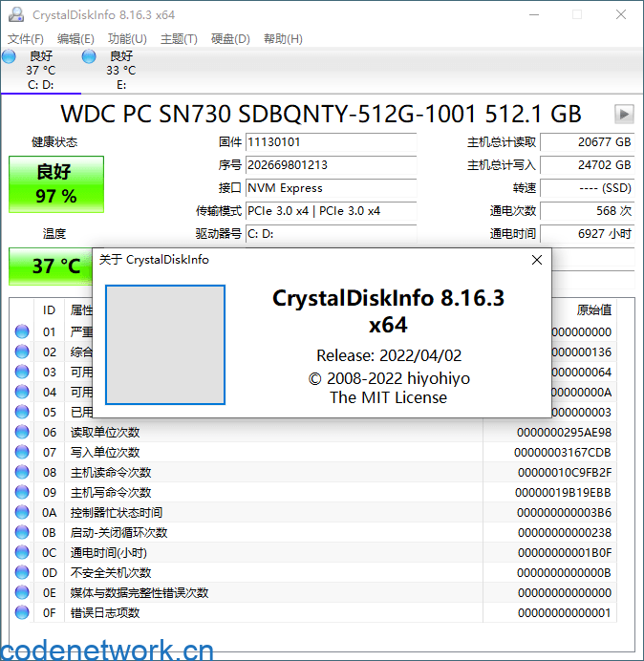
Task: Click The MIT License link
Action: click(x=389, y=397)
